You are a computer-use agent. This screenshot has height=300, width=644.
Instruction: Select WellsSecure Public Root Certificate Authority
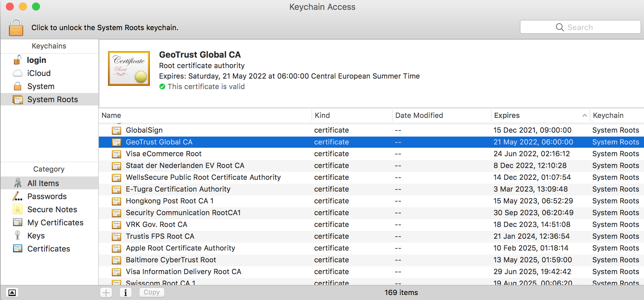click(x=371, y=177)
